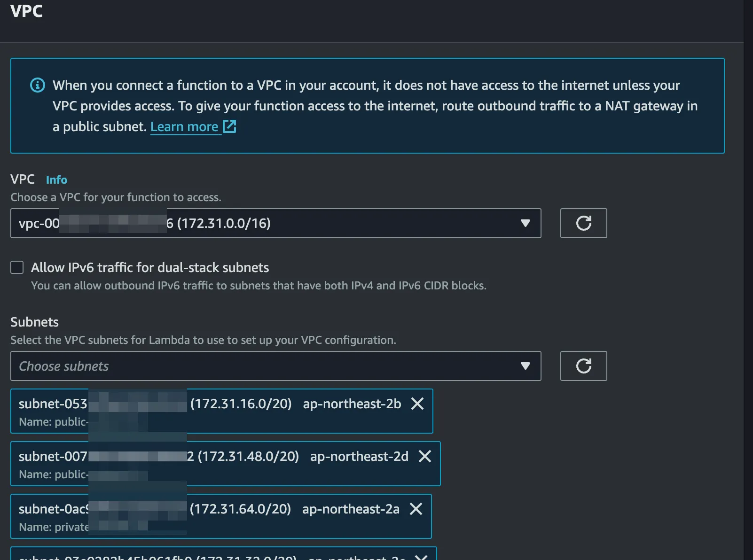Open the VPC selection dropdown

276,223
